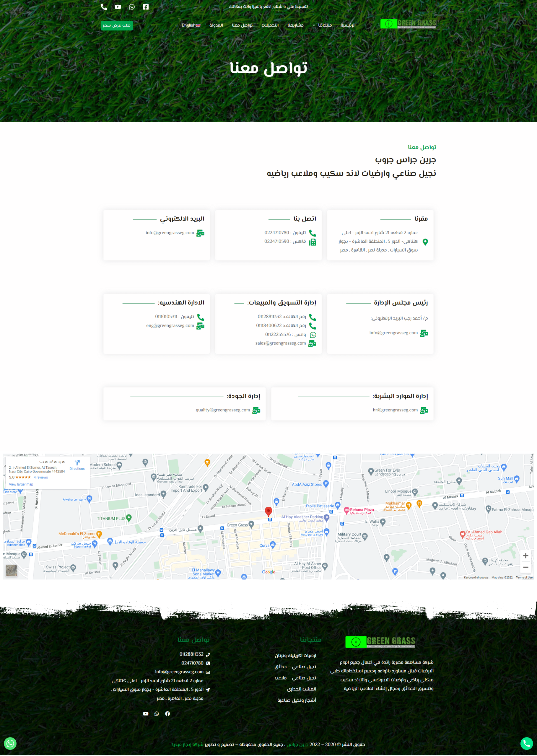Switch language to English
The width and height of the screenshot is (537, 756).
click(191, 25)
